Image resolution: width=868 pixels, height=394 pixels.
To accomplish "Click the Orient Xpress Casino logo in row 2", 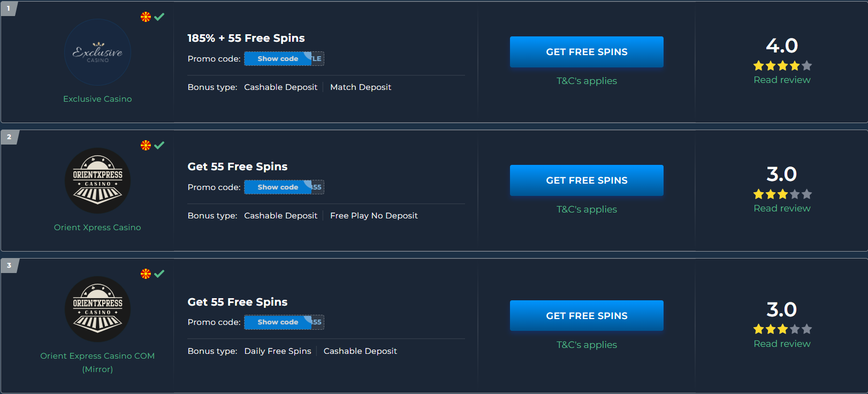I will (x=97, y=181).
